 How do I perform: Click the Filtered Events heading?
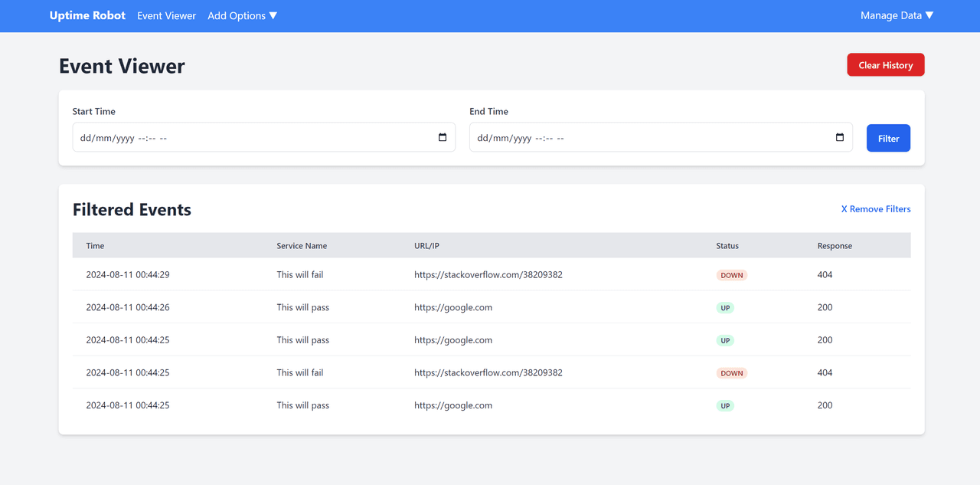pos(132,210)
